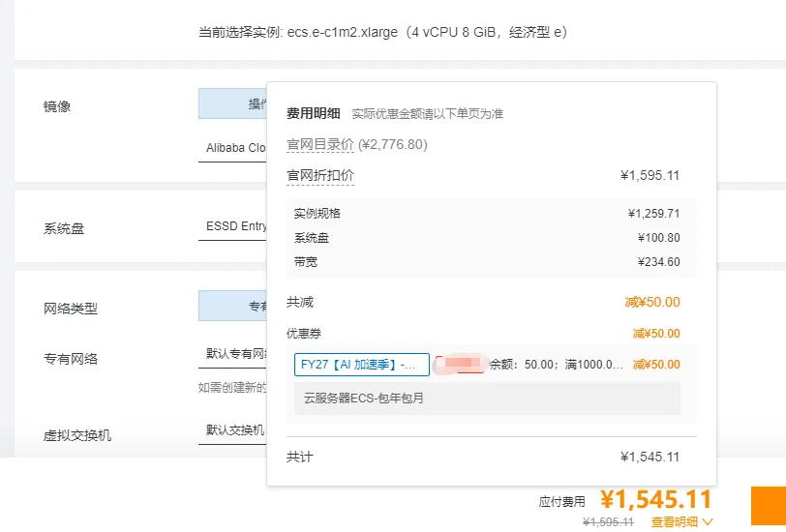Select the 操作 image tab button
The image size is (786, 532).
[232, 103]
